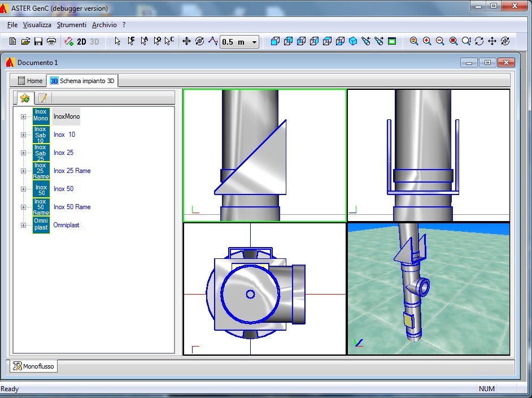Expand the Inox 10 tree node
The image size is (532, 398).
point(23,135)
